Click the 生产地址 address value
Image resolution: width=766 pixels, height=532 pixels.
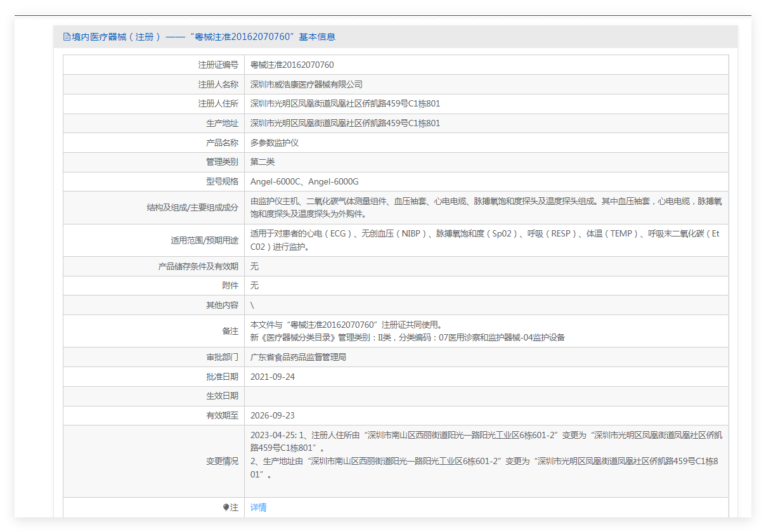[345, 123]
